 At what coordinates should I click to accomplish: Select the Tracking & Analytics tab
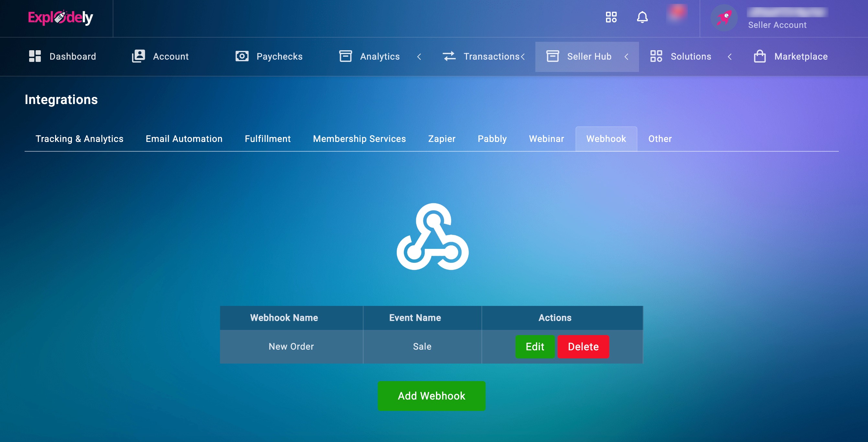(x=80, y=139)
